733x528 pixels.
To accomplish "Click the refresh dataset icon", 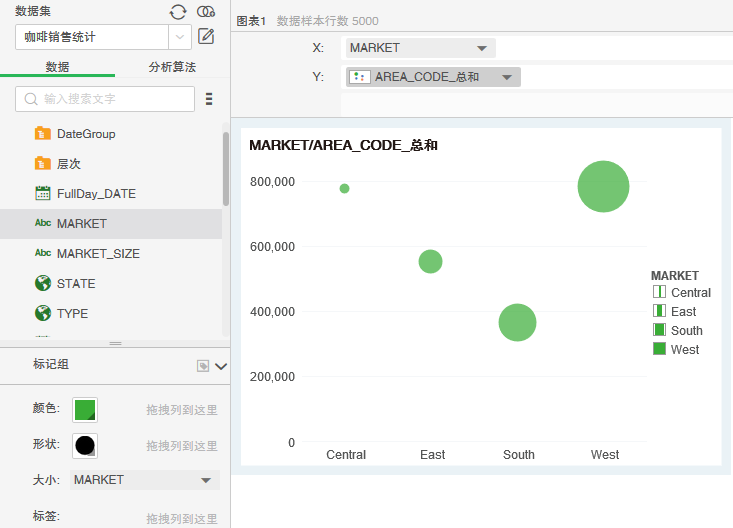I will coord(178,11).
